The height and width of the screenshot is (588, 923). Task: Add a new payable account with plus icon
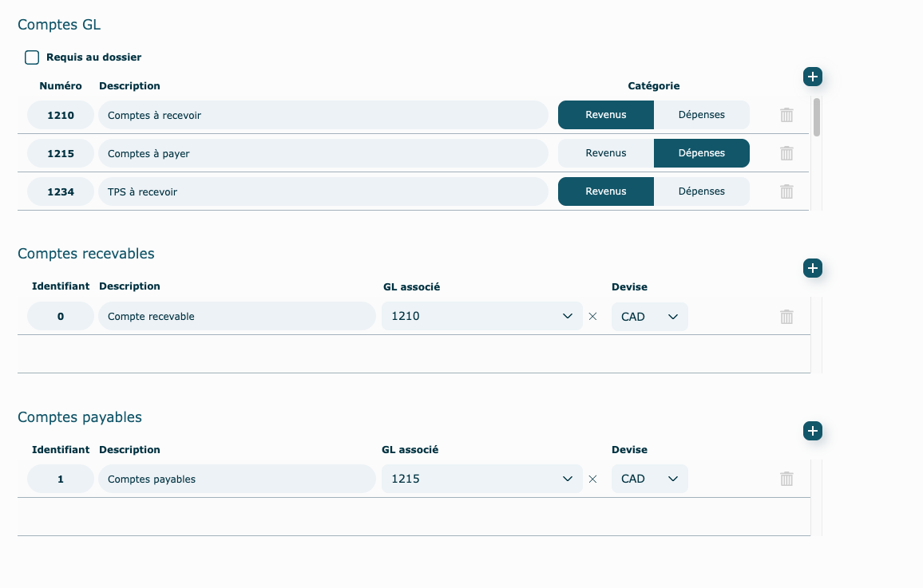812,431
